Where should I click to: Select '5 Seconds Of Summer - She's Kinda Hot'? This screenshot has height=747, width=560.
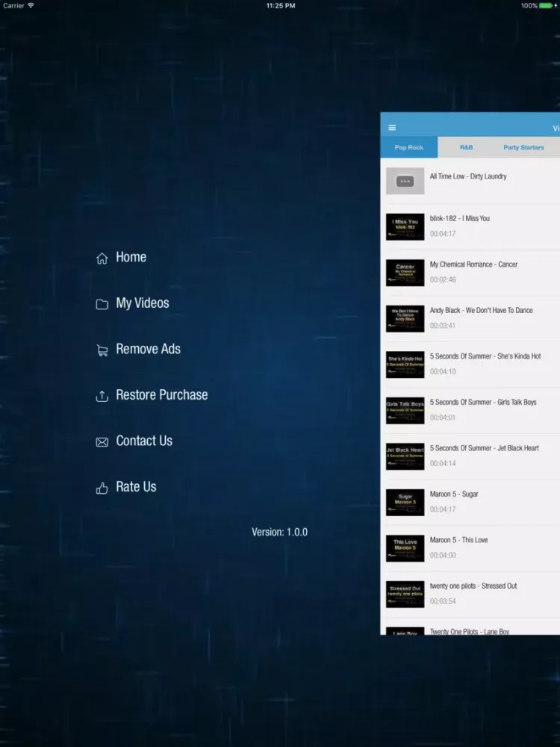[485, 356]
